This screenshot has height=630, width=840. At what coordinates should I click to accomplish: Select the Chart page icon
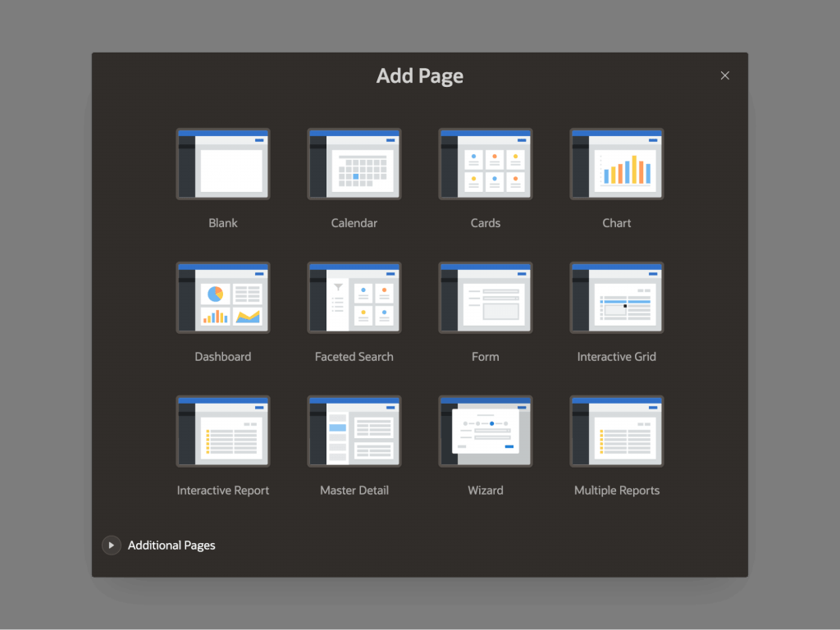coord(617,164)
